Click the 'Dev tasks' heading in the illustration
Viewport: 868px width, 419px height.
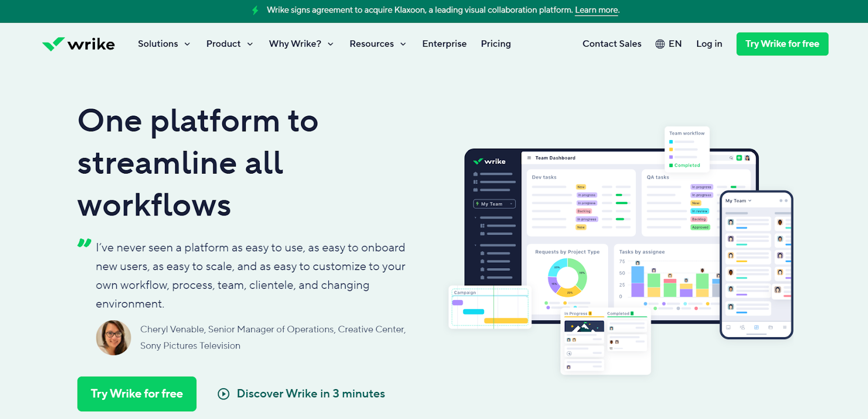544,177
